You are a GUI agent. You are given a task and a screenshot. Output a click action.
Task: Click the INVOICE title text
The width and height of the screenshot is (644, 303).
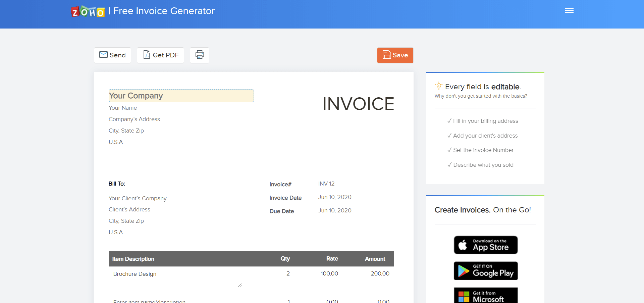pyautogui.click(x=358, y=104)
